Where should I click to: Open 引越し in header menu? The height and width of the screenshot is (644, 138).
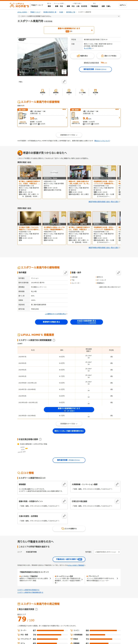[x=108, y=6]
